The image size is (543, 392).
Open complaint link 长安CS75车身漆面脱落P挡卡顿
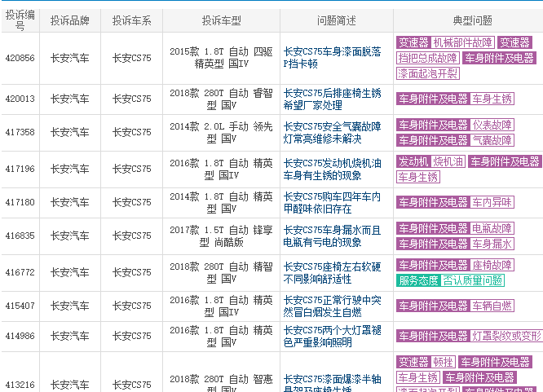332,58
